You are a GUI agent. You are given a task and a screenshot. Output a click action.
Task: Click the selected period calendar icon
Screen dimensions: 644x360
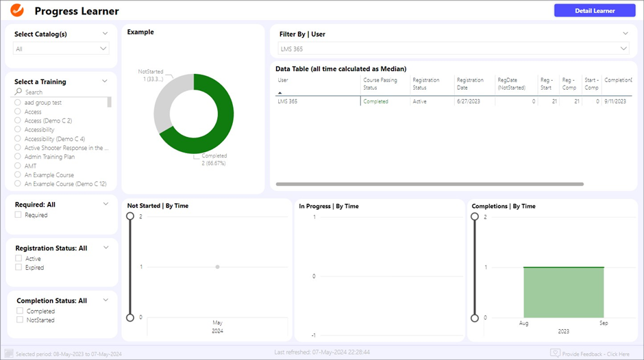(x=9, y=353)
